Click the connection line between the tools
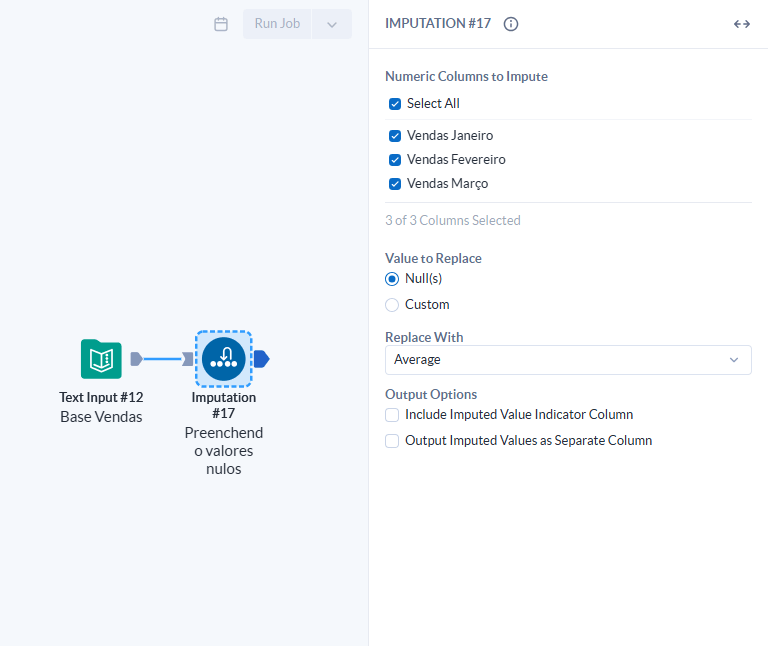Image resolution: width=768 pixels, height=646 pixels. coord(162,359)
